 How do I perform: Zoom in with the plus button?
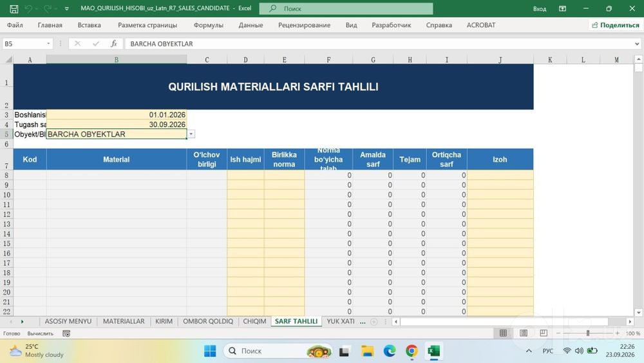click(x=618, y=333)
